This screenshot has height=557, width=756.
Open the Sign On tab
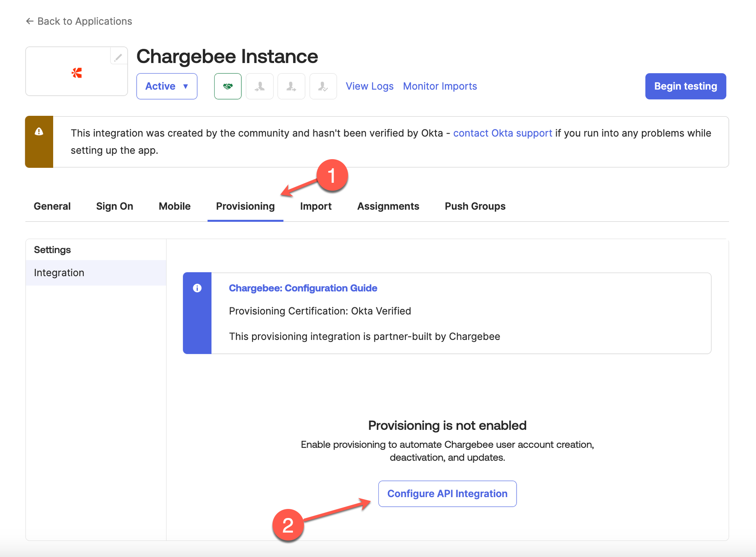(x=115, y=206)
